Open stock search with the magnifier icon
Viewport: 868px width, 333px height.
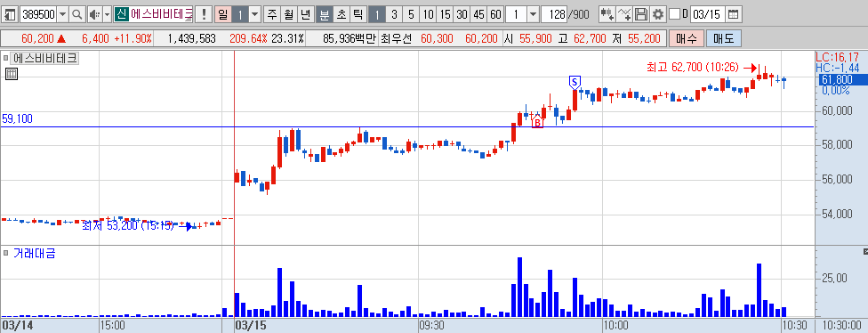coord(77,14)
